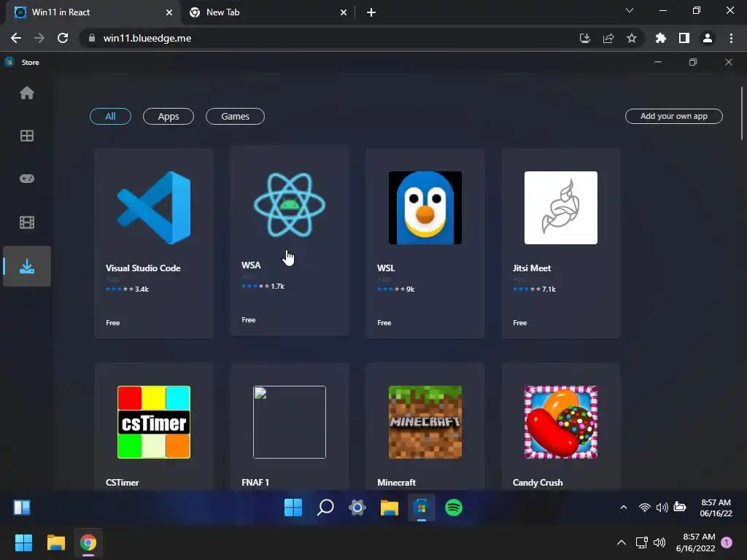Open the Jitsi Meet app icon
747x560 pixels.
(561, 208)
